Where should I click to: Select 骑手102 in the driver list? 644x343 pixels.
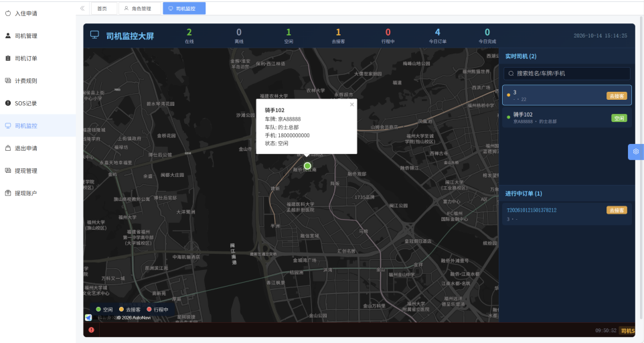(x=567, y=118)
